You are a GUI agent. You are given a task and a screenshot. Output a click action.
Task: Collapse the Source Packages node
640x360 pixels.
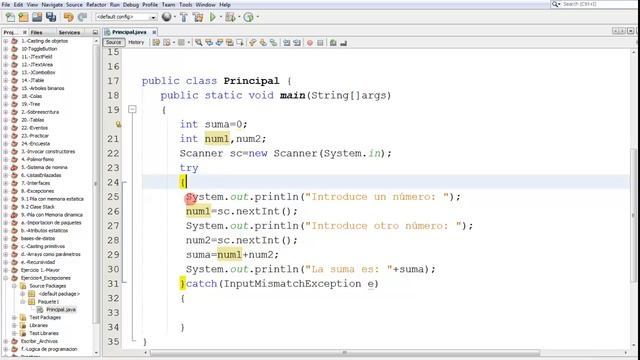click(14, 286)
